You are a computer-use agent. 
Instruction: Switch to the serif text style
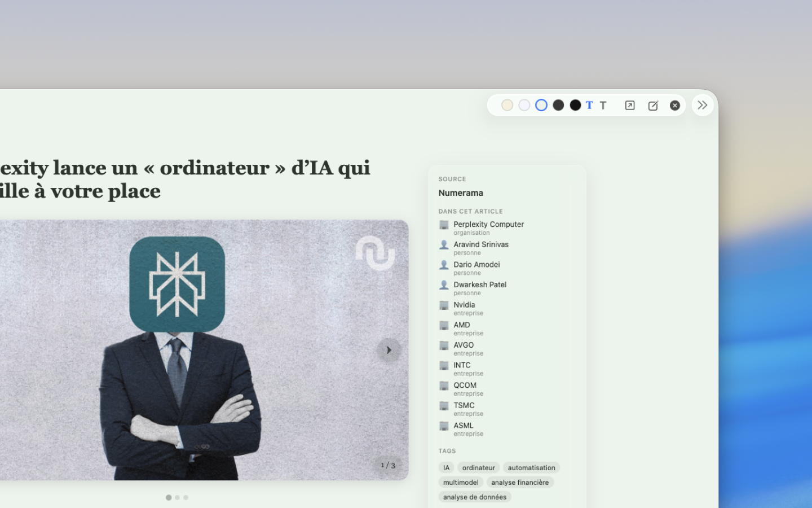point(589,105)
